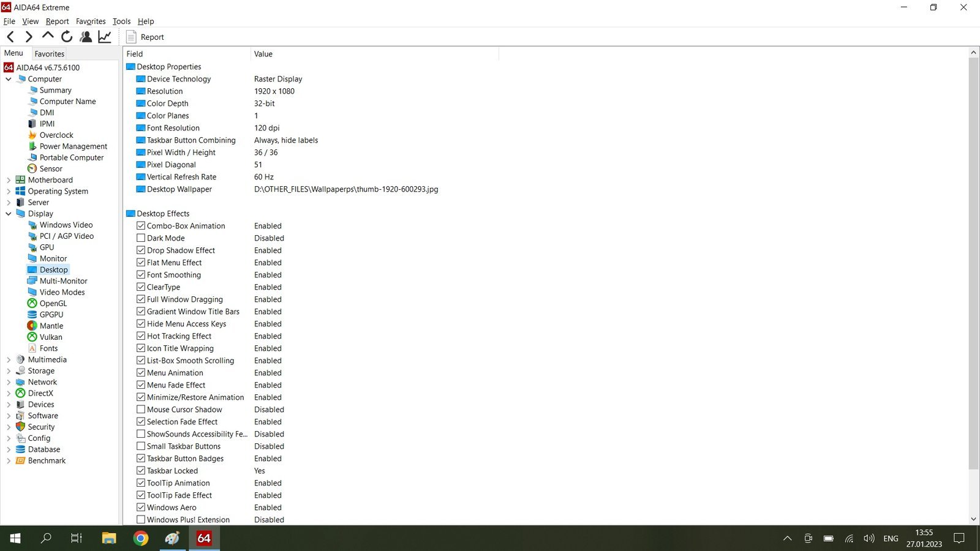
Task: Refresh the page with the circular arrow icon
Action: point(67,37)
